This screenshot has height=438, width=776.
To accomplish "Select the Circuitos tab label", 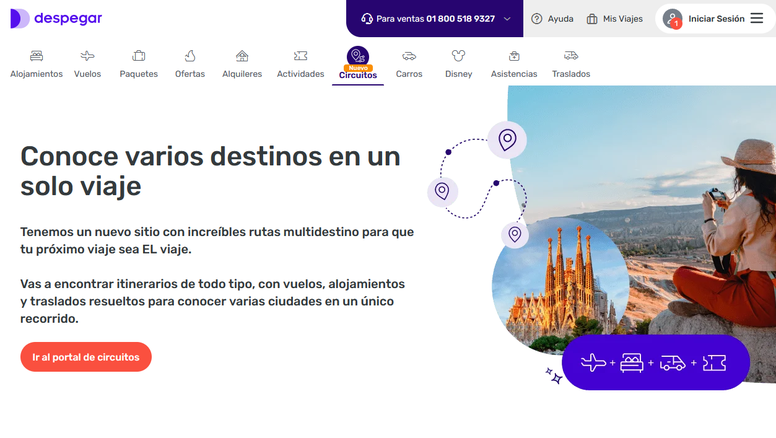I will tap(358, 75).
